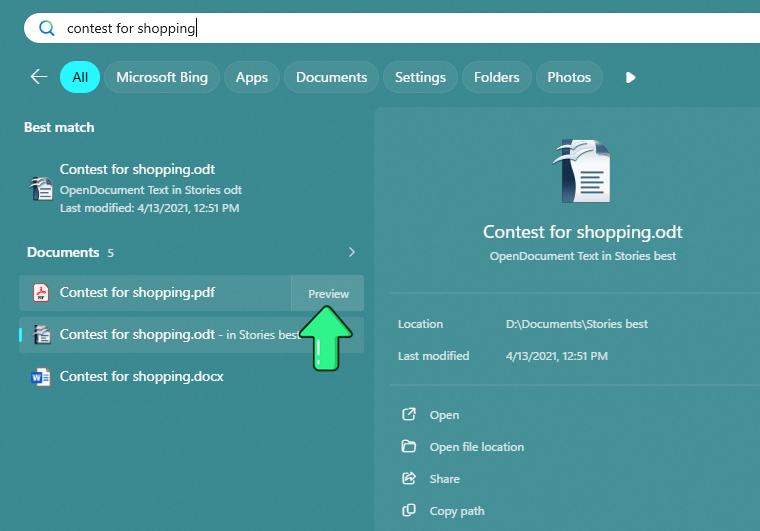Click the Share icon

tap(409, 478)
